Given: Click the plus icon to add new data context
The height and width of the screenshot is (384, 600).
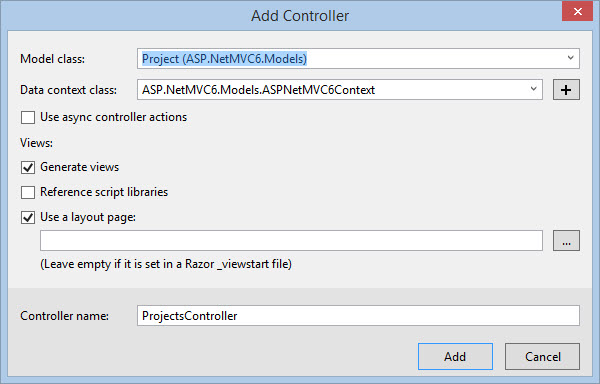Looking at the screenshot, I should (x=566, y=89).
